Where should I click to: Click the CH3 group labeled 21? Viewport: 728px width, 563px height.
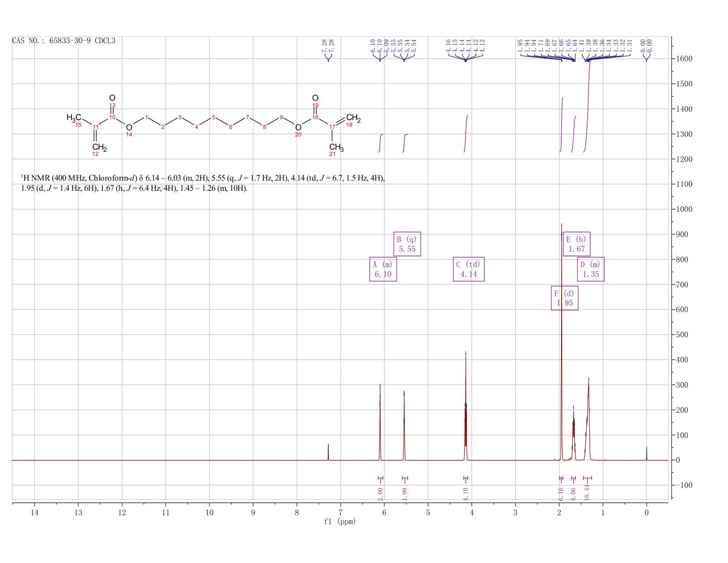[x=336, y=147]
